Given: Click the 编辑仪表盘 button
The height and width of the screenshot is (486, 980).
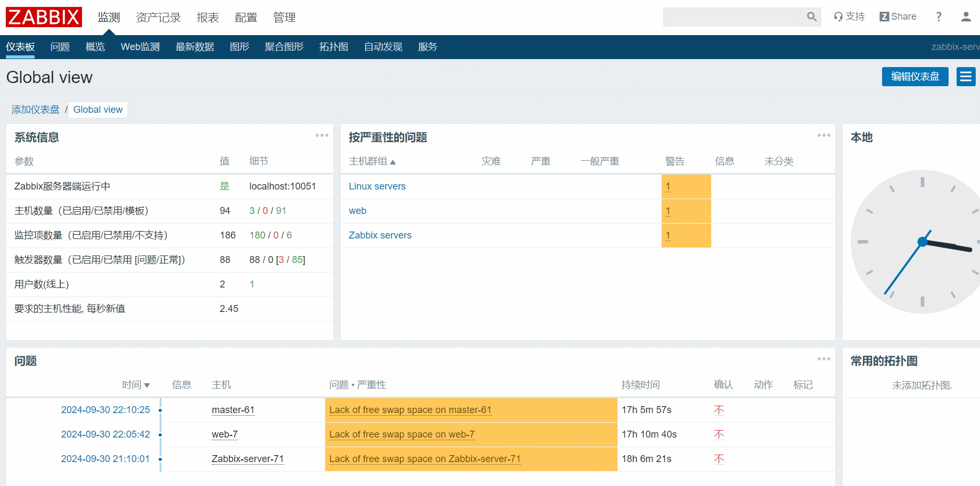Looking at the screenshot, I should [915, 77].
